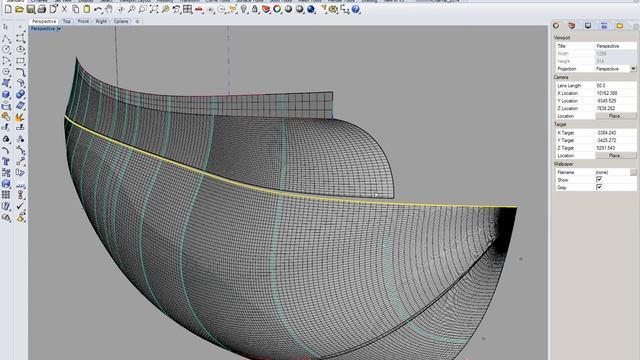Open the Display monitor icon in right panel

click(x=588, y=25)
